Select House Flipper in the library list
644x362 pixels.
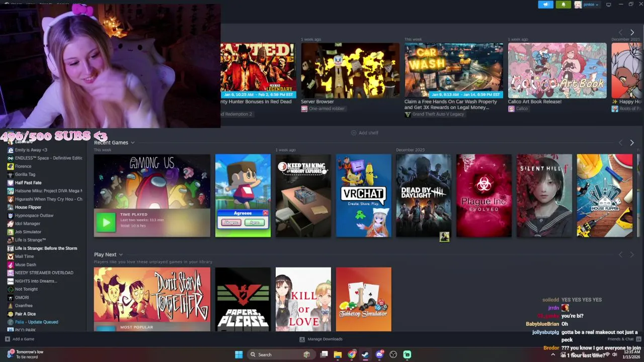tap(28, 207)
